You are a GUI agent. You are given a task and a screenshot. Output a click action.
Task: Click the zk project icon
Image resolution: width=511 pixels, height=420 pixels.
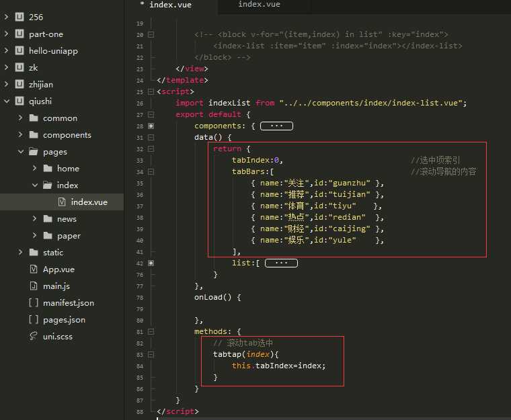click(19, 67)
